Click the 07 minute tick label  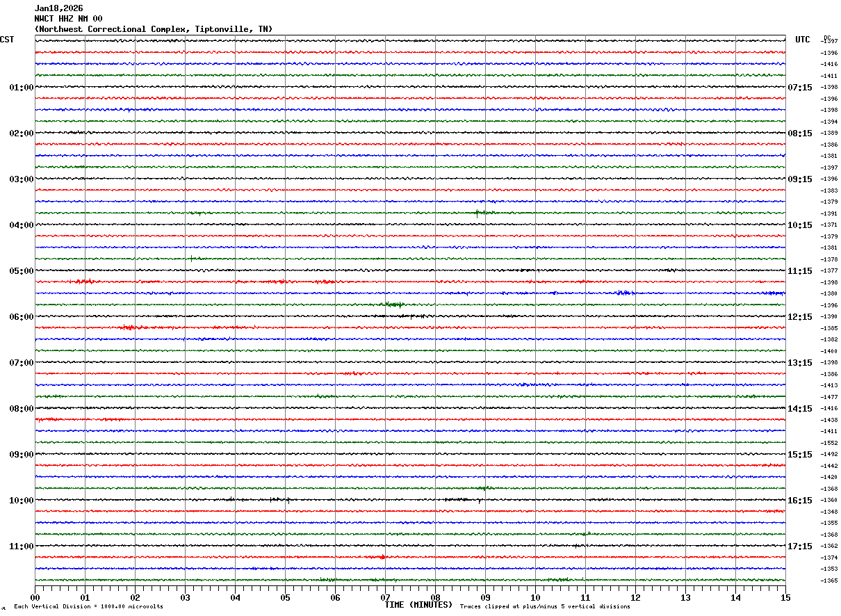point(385,597)
